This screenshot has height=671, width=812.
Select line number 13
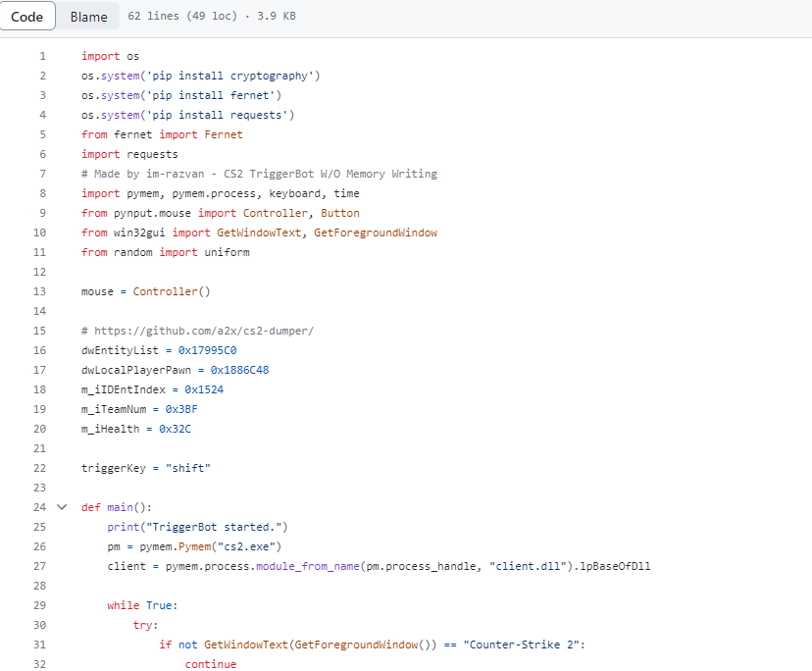click(x=39, y=291)
